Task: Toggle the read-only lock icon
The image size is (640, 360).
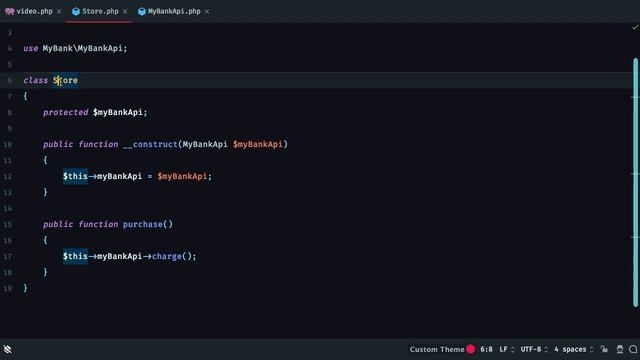Action: coord(604,349)
